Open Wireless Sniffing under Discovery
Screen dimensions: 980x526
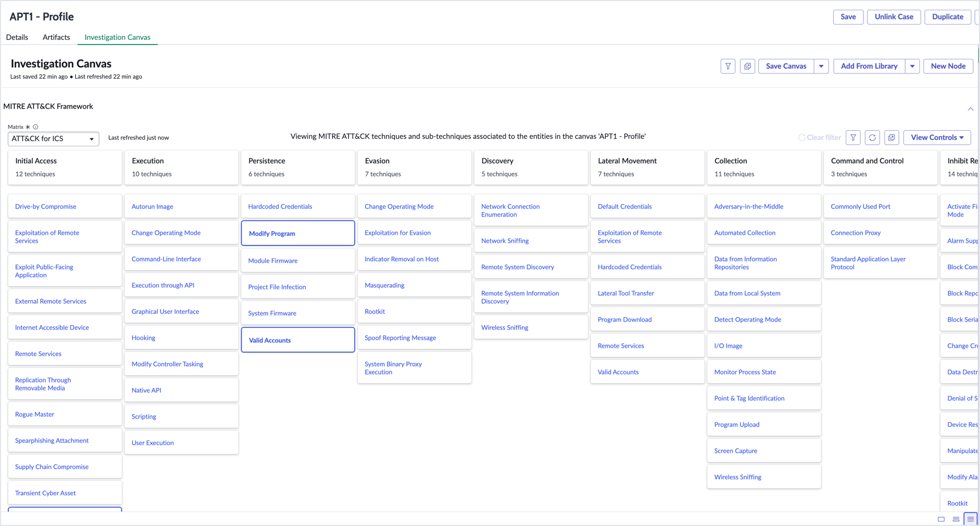[x=531, y=327]
